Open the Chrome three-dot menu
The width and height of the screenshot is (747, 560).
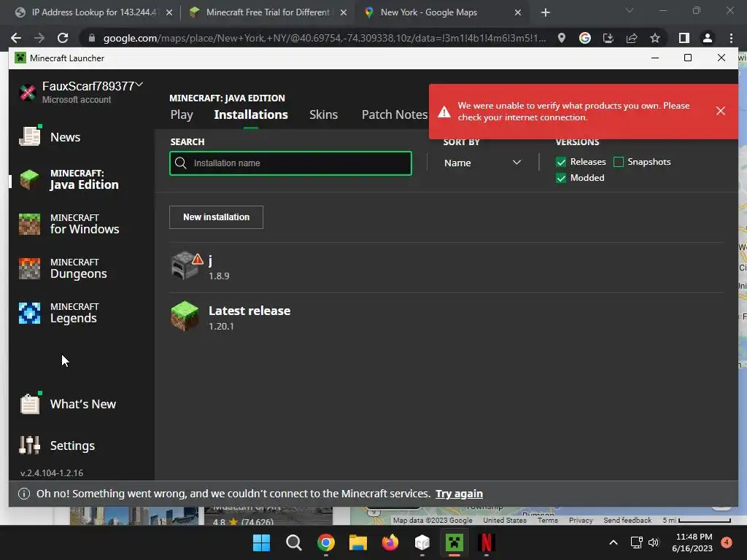pos(731,38)
